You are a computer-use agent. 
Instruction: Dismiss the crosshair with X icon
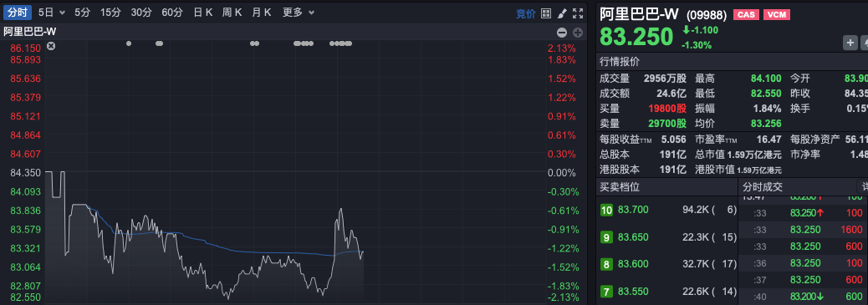click(51, 46)
